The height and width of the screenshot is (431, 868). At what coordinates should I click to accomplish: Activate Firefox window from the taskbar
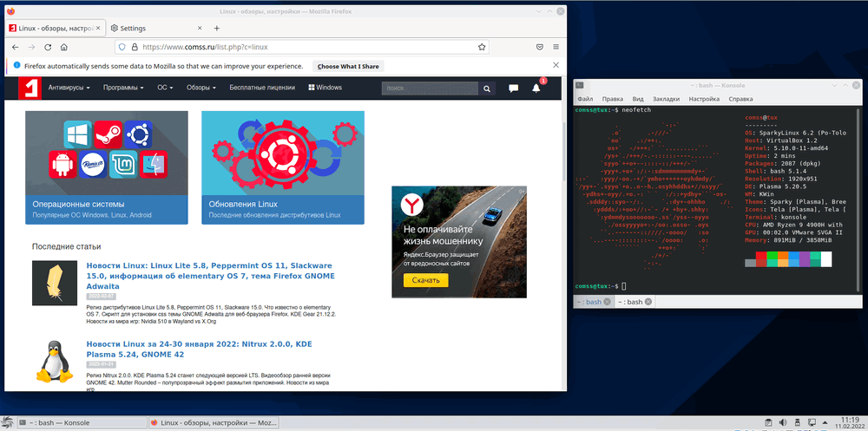click(214, 422)
